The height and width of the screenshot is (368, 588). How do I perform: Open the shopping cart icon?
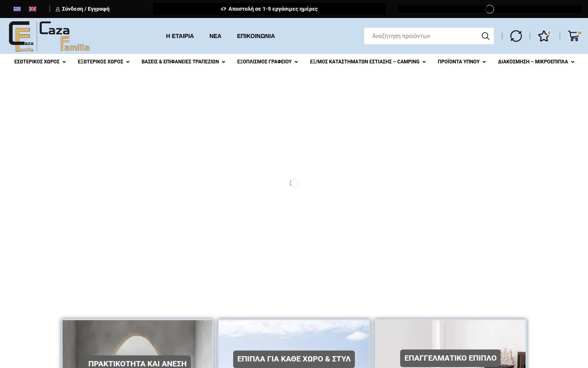(574, 36)
